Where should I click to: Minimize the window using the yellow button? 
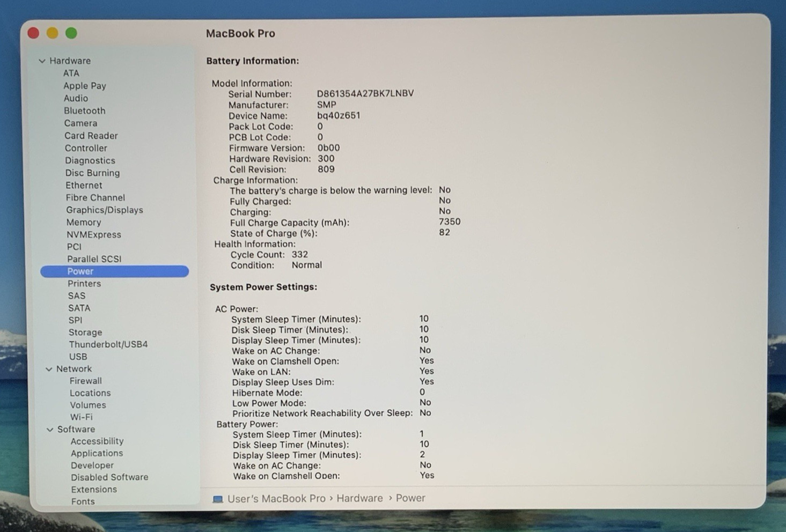[x=52, y=33]
